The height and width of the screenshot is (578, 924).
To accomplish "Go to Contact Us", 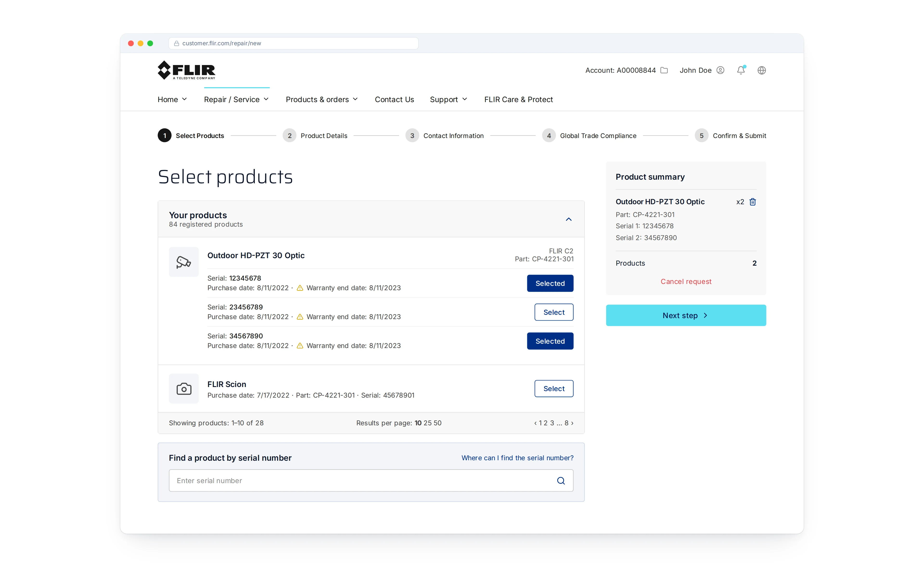I will [x=394, y=99].
